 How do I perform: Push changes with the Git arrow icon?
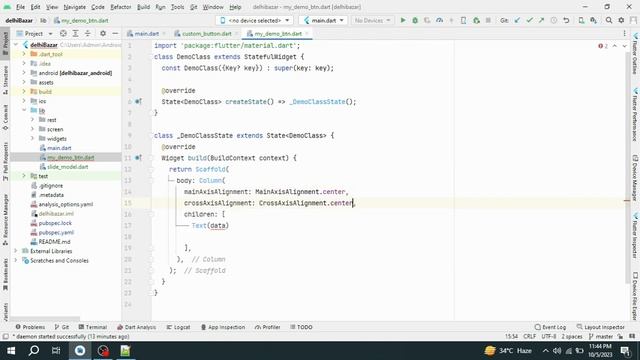tap(541, 20)
